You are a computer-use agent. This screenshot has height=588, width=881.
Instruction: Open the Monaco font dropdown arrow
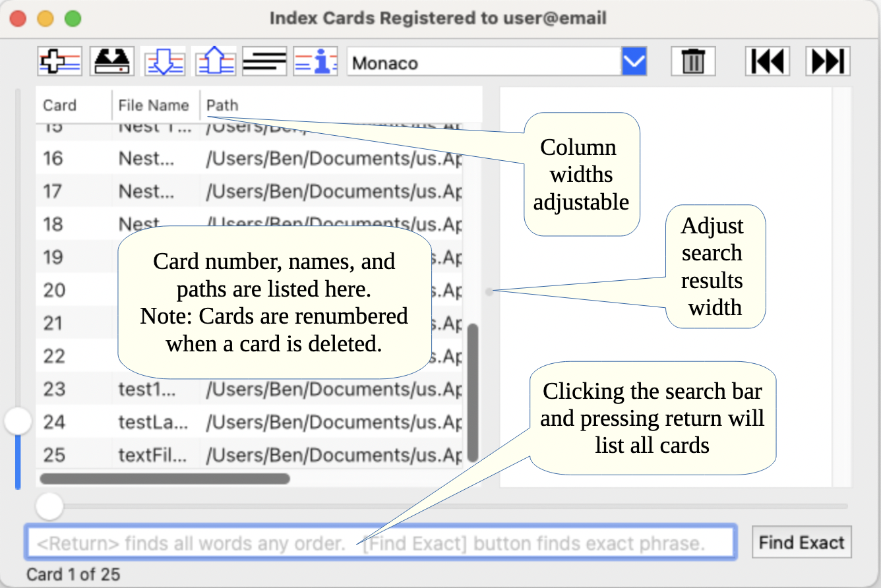[634, 62]
